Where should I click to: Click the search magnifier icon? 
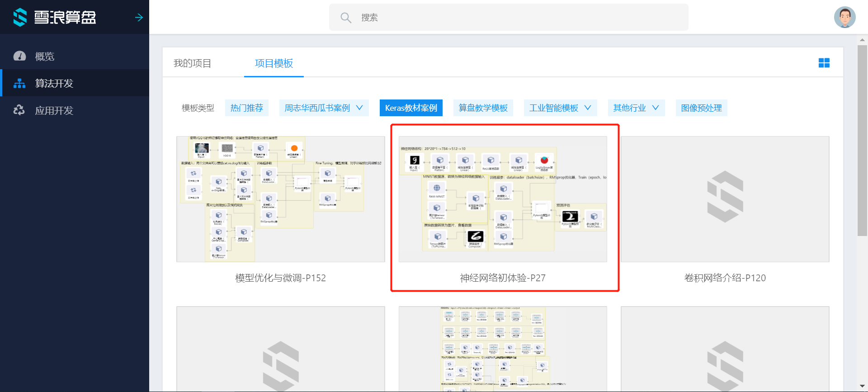click(346, 18)
